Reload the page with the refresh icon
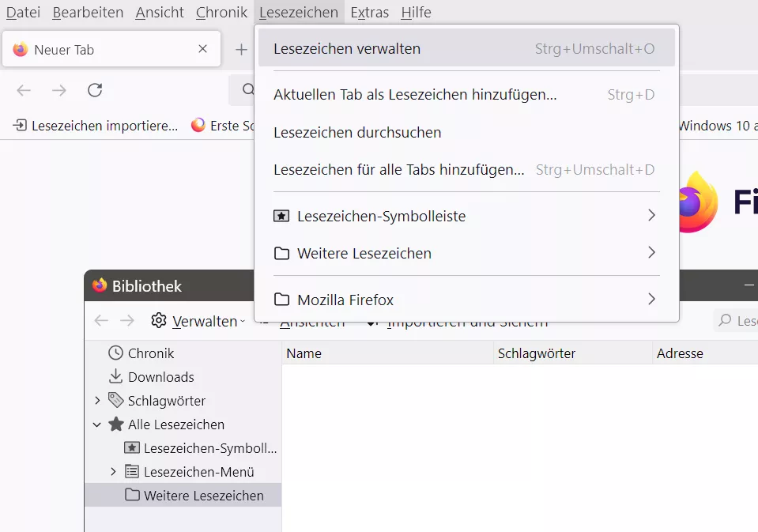 [x=95, y=90]
